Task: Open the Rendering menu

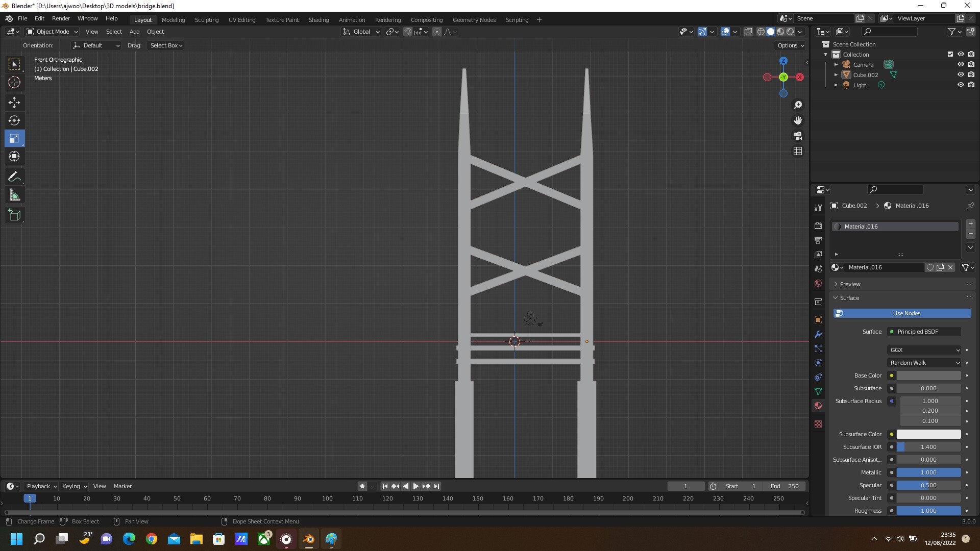Action: (x=387, y=19)
